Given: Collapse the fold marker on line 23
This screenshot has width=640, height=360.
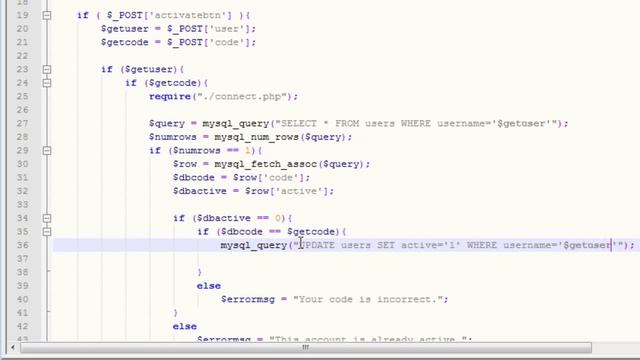Looking at the screenshot, I should pyautogui.click(x=47, y=69).
